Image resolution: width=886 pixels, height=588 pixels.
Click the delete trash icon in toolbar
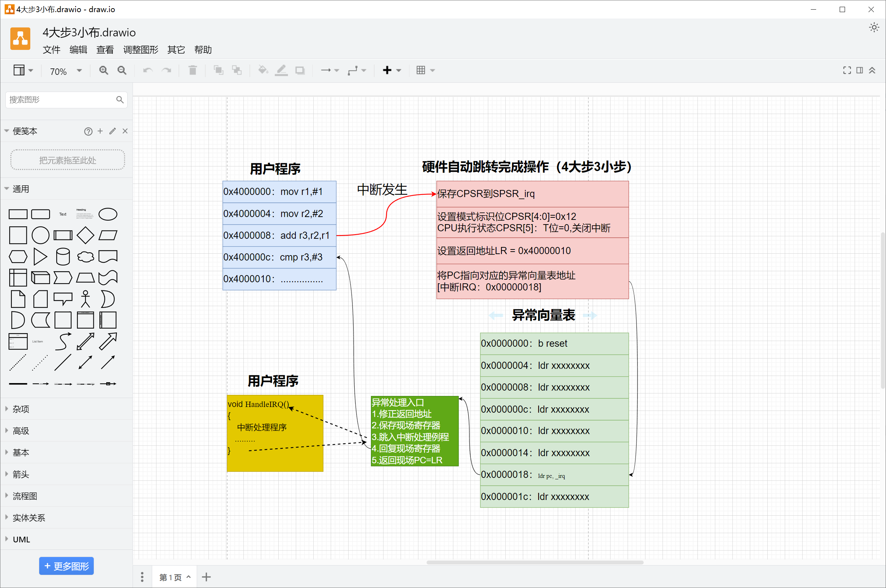tap(193, 71)
